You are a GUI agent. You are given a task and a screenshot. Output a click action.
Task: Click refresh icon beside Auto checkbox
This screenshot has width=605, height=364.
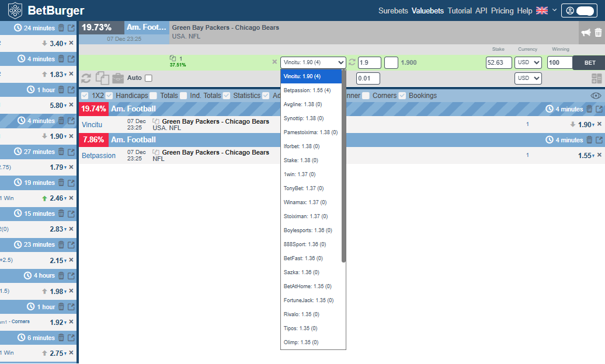(x=86, y=78)
